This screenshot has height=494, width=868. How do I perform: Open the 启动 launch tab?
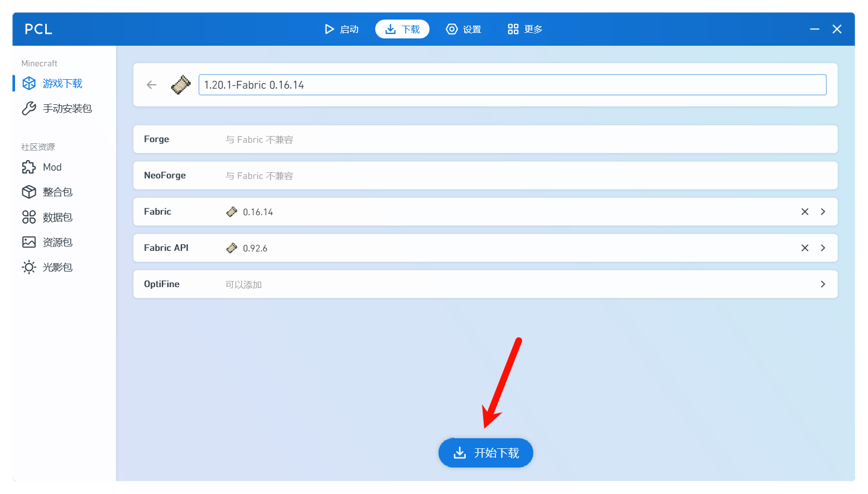[341, 29]
